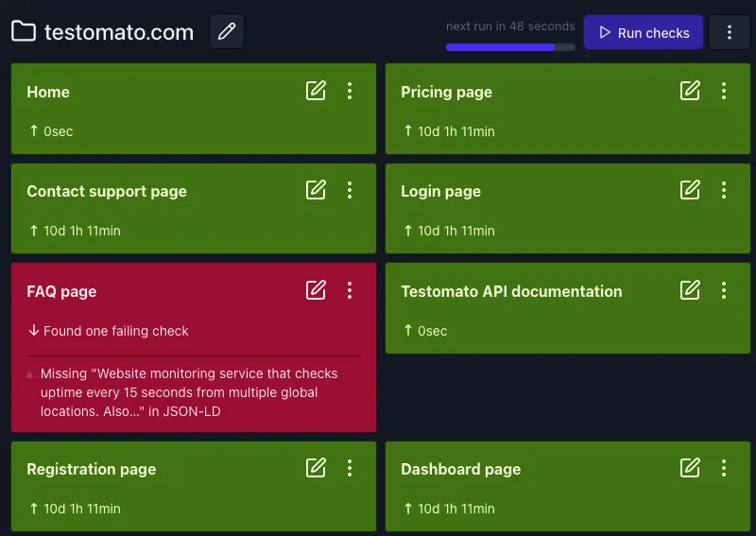Open more options for Dashboard page

tap(724, 468)
